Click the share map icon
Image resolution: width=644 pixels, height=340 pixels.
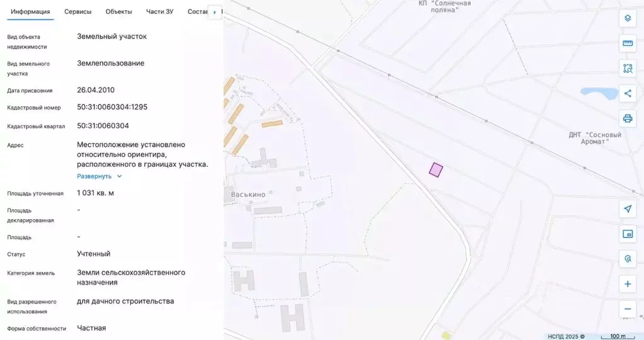tap(628, 93)
